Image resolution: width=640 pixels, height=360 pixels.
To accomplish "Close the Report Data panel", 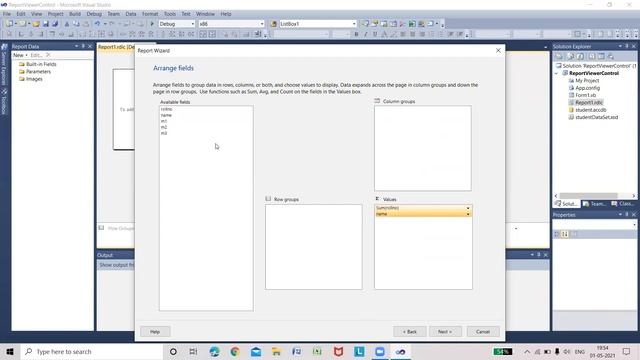I will 90,47.
